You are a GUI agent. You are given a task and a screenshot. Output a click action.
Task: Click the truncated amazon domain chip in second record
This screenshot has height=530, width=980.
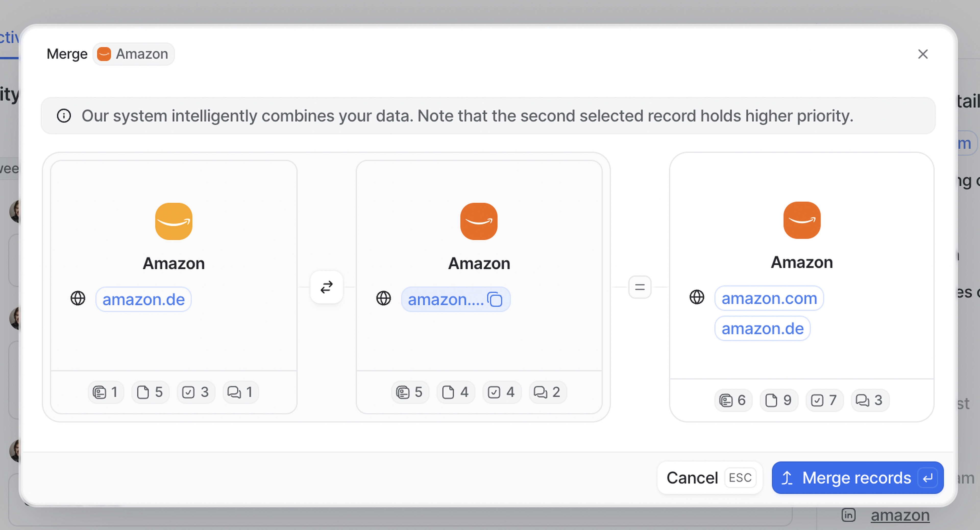[x=445, y=299]
